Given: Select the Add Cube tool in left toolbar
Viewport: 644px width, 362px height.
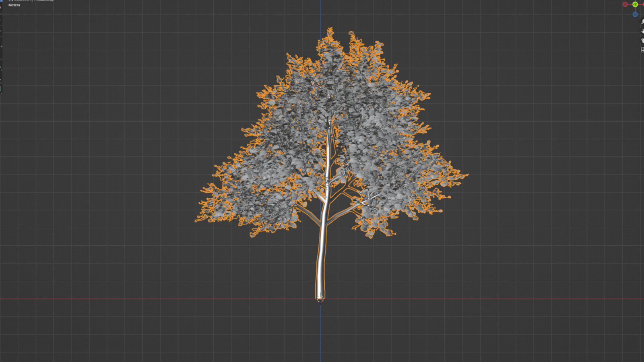Looking at the screenshot, I should coord(1,89).
